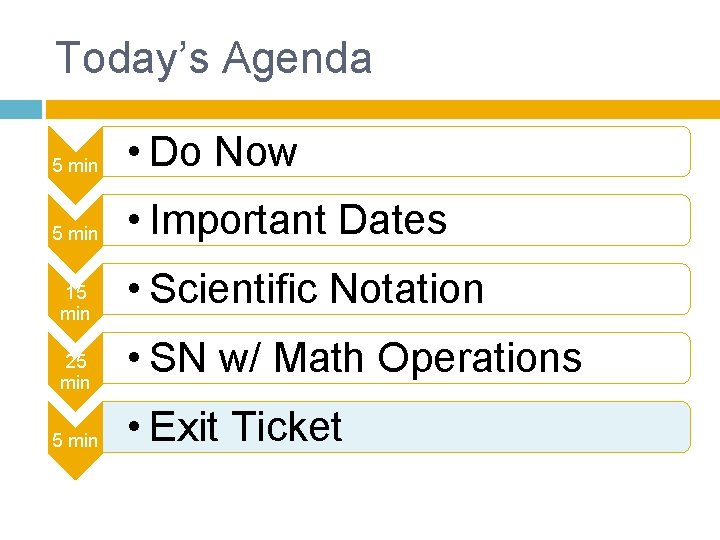Select the "5 min" chevron beside Important Dates

point(74,234)
